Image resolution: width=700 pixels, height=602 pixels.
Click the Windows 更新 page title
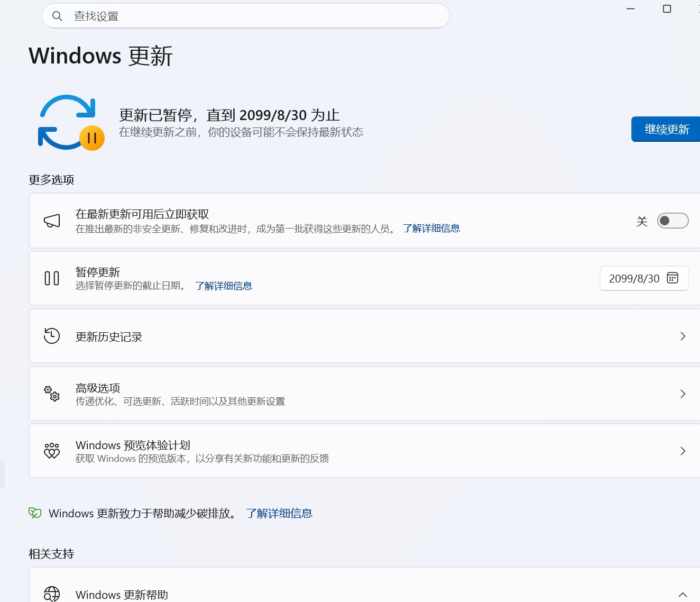(100, 56)
